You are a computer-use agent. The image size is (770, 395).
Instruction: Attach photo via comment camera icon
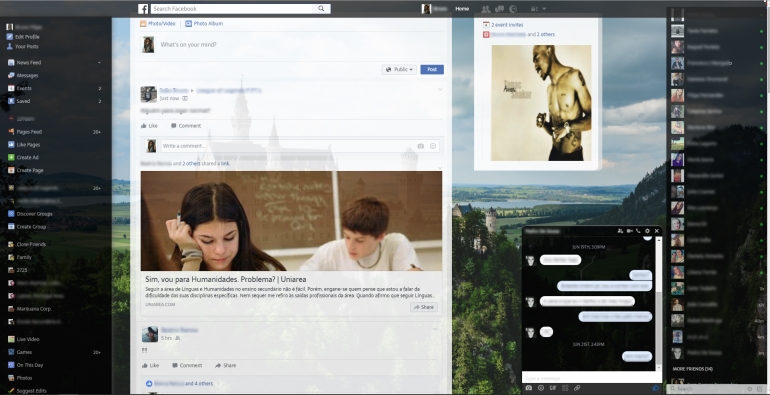(420, 146)
